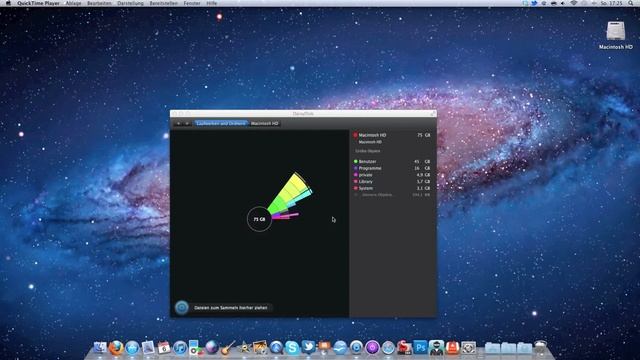The width and height of the screenshot is (640, 360).
Task: Click the volume icon in menu bar
Action: click(x=563, y=3)
